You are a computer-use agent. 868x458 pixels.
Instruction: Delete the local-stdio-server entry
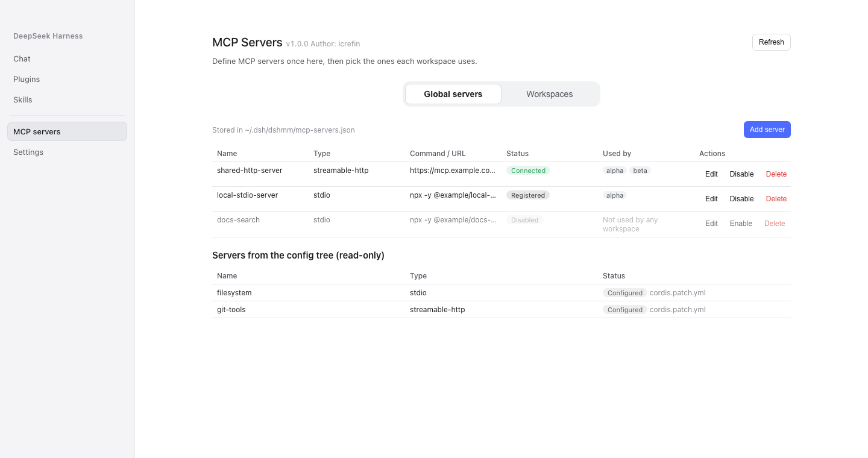click(x=776, y=199)
